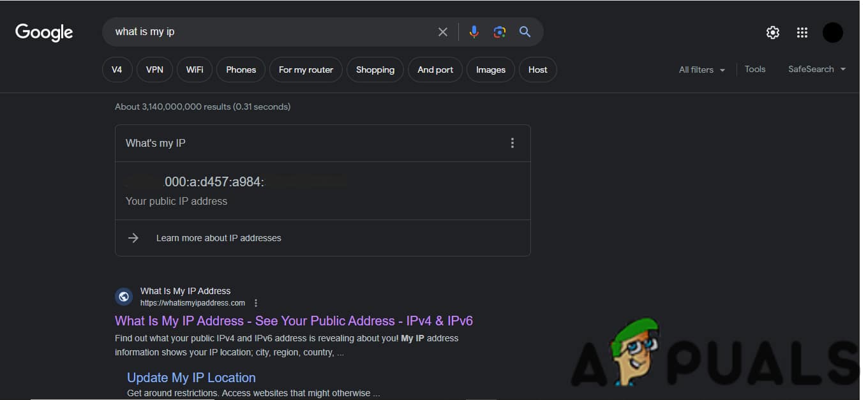Start voice search with microphone icon
The height and width of the screenshot is (400, 868).
tap(474, 32)
